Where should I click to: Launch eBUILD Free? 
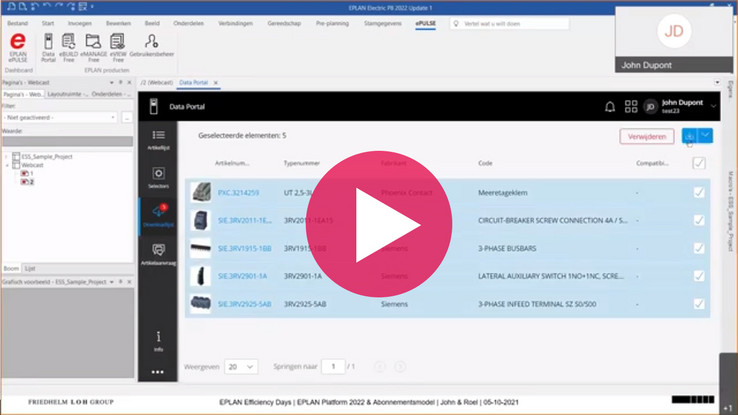[x=69, y=48]
